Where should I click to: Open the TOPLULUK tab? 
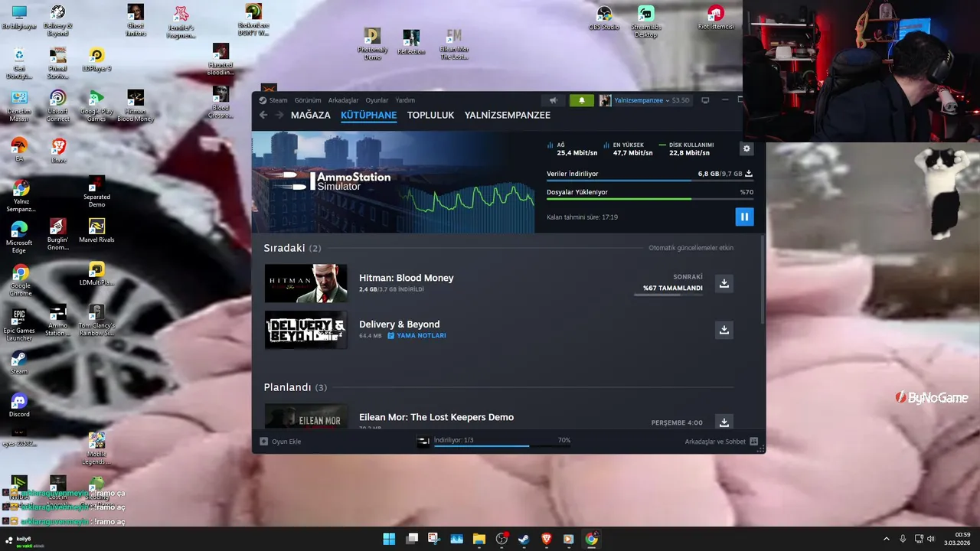430,115
